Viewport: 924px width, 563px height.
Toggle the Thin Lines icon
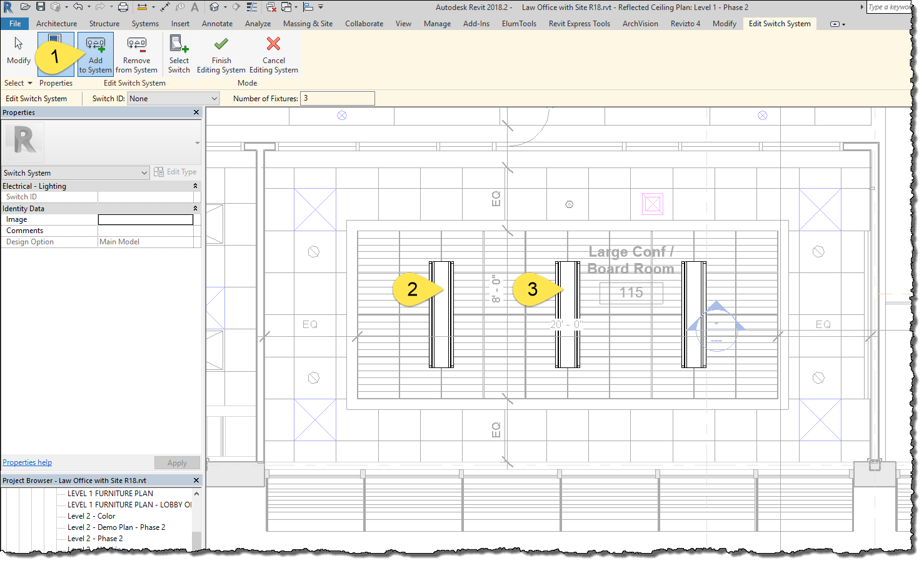[x=251, y=7]
